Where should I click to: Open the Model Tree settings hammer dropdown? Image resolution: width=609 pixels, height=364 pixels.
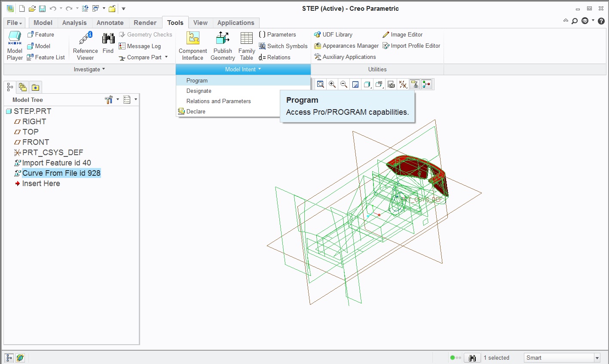click(x=112, y=100)
